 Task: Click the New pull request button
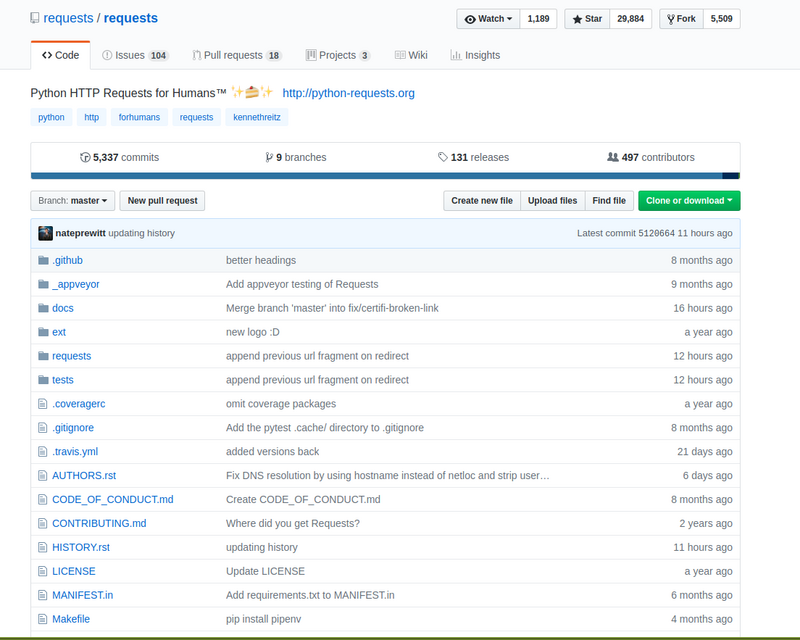pos(162,201)
